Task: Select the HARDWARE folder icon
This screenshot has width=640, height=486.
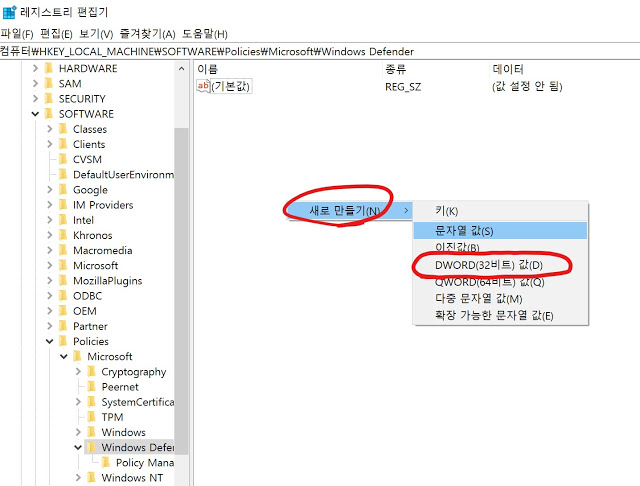Action: click(x=49, y=68)
